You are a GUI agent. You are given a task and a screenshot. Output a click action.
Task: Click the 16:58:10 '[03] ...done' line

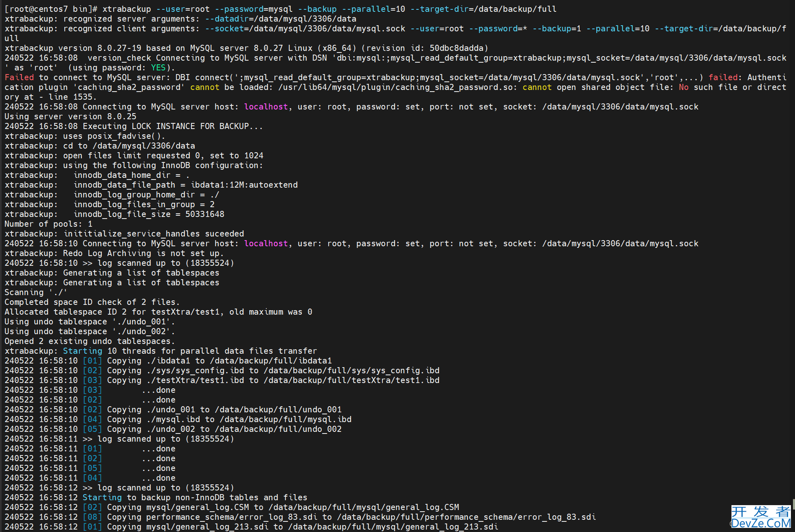pos(90,390)
